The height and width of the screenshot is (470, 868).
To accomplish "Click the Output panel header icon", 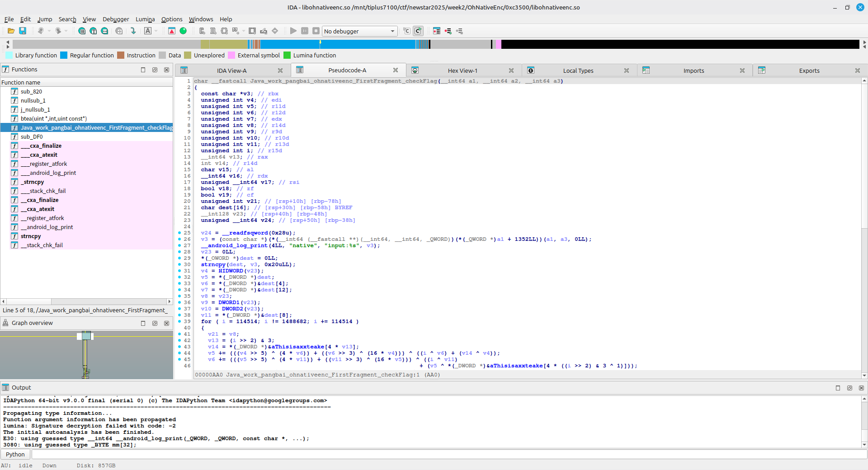I will coord(5,387).
